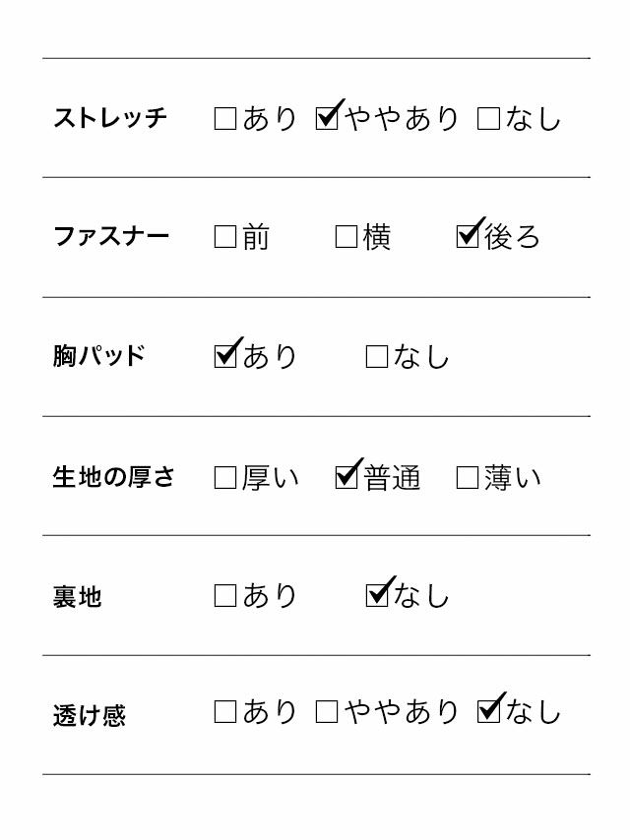
Task: Uncheck the ストレッチ ややあり checkbox
Action: (327, 119)
